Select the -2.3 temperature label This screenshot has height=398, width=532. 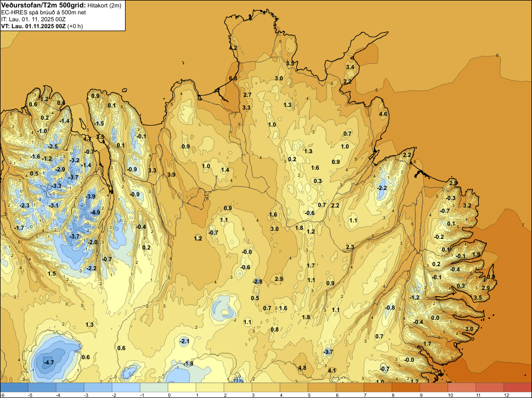[x=24, y=205]
